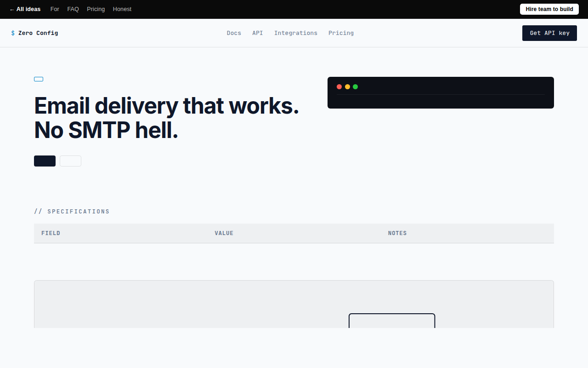The height and width of the screenshot is (368, 588).
Task: Open the Integrations menu item
Action: pyautogui.click(x=296, y=33)
